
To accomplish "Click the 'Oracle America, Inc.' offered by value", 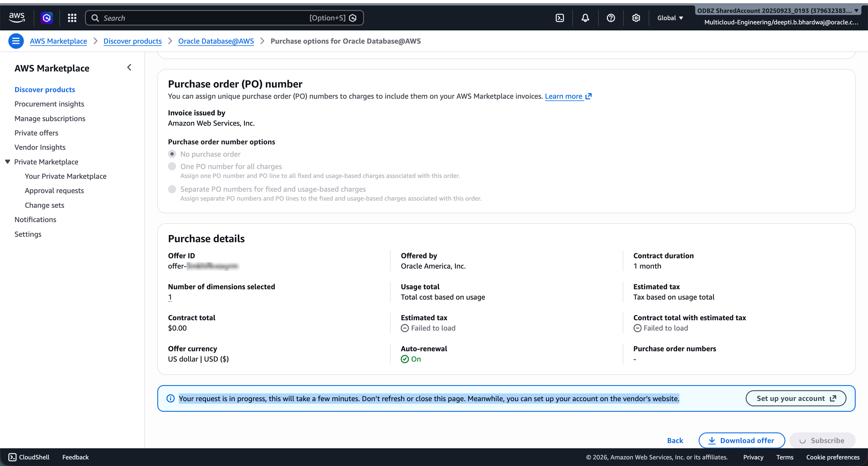I will [433, 266].
